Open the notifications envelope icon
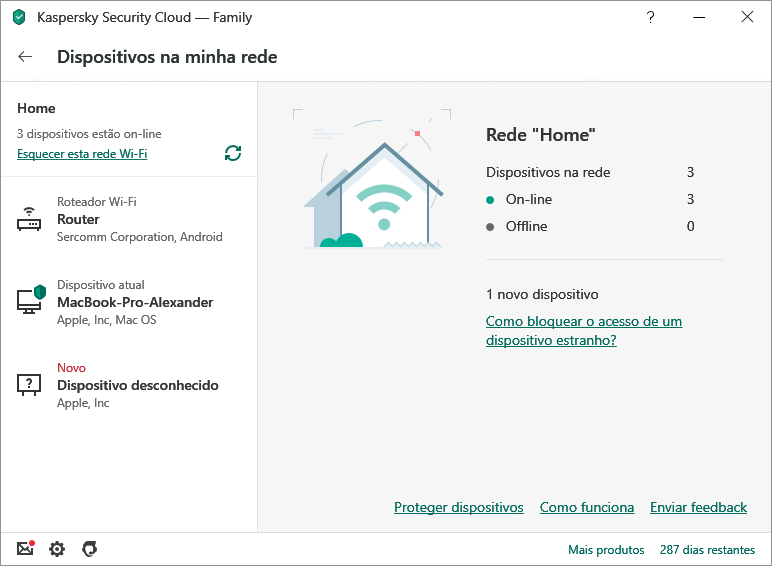772x566 pixels. point(25,549)
